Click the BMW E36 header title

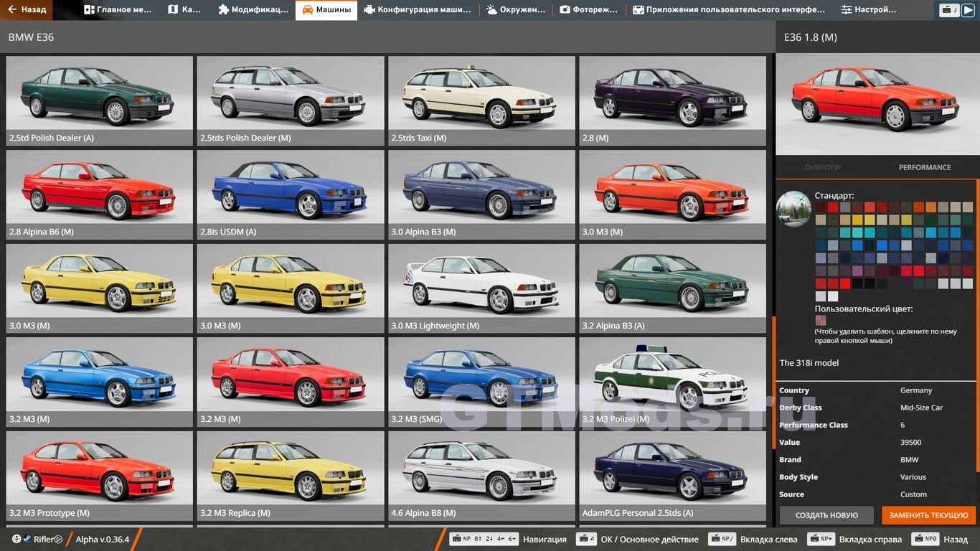31,37
